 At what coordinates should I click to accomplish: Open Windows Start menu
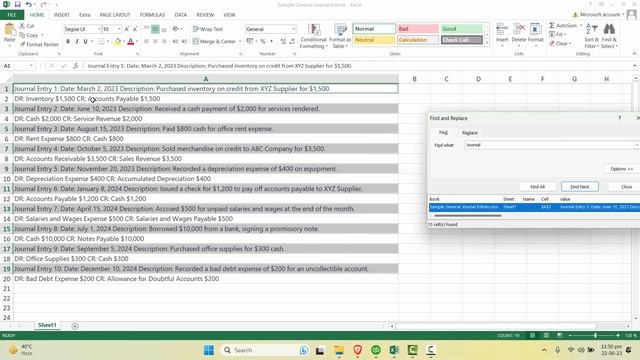(x=209, y=350)
